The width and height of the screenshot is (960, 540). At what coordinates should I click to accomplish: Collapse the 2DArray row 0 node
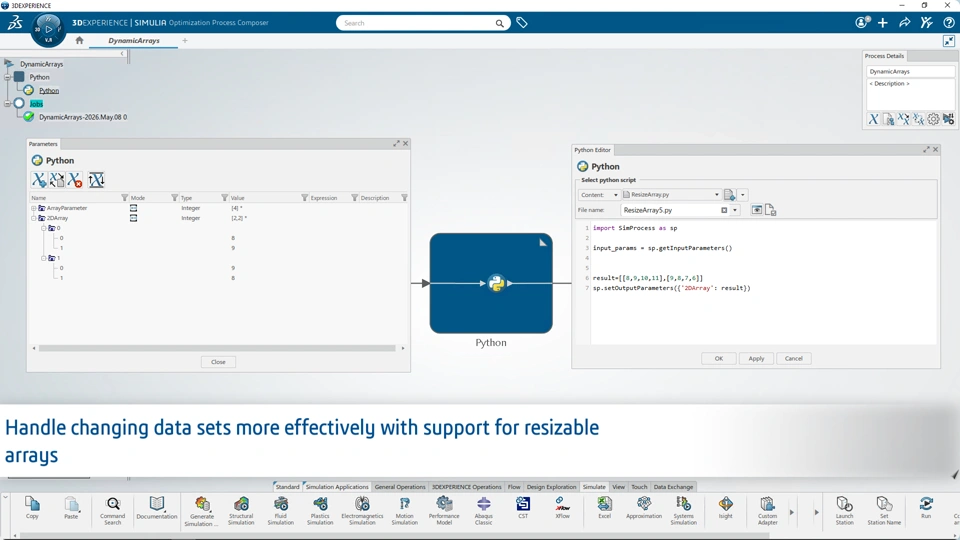click(x=43, y=228)
